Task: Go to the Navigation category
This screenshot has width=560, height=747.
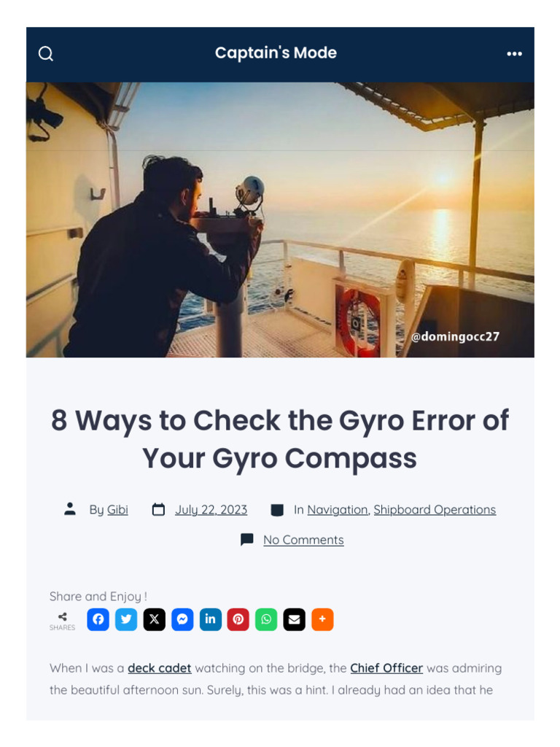Action: 338,509
